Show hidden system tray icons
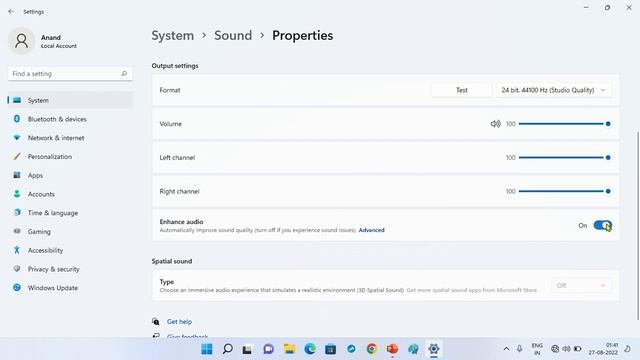The width and height of the screenshot is (640, 360). (506, 349)
